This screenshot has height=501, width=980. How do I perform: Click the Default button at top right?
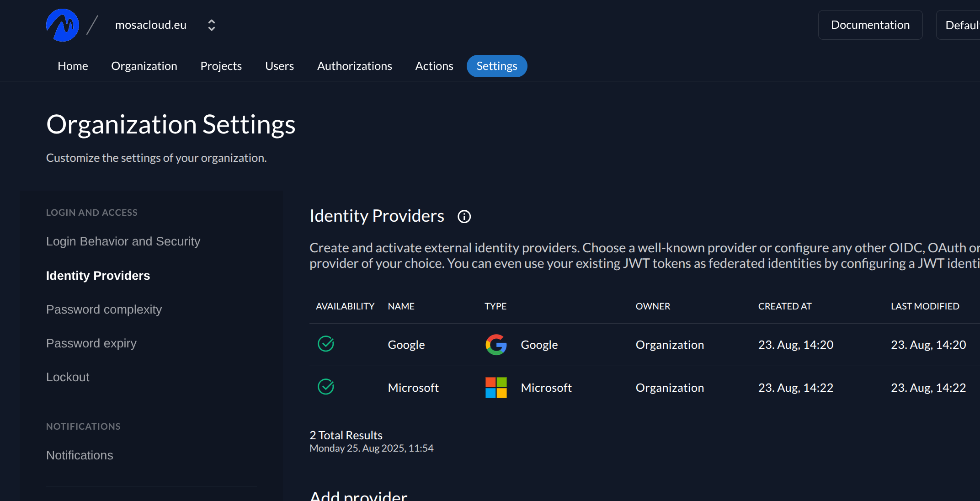click(959, 25)
